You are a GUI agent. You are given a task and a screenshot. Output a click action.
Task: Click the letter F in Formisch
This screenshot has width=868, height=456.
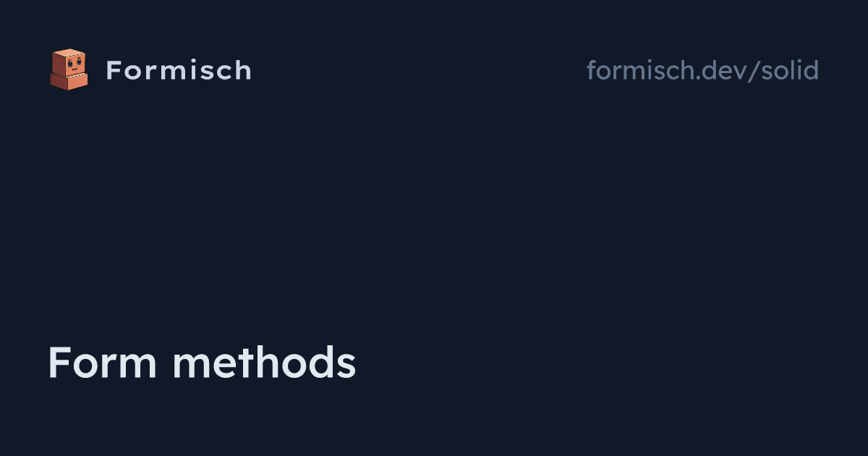tap(114, 70)
